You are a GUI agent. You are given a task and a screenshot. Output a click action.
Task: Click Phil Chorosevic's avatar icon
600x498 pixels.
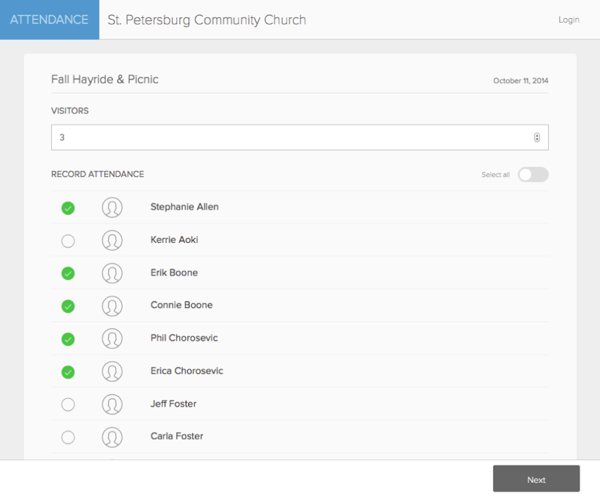pyautogui.click(x=112, y=339)
